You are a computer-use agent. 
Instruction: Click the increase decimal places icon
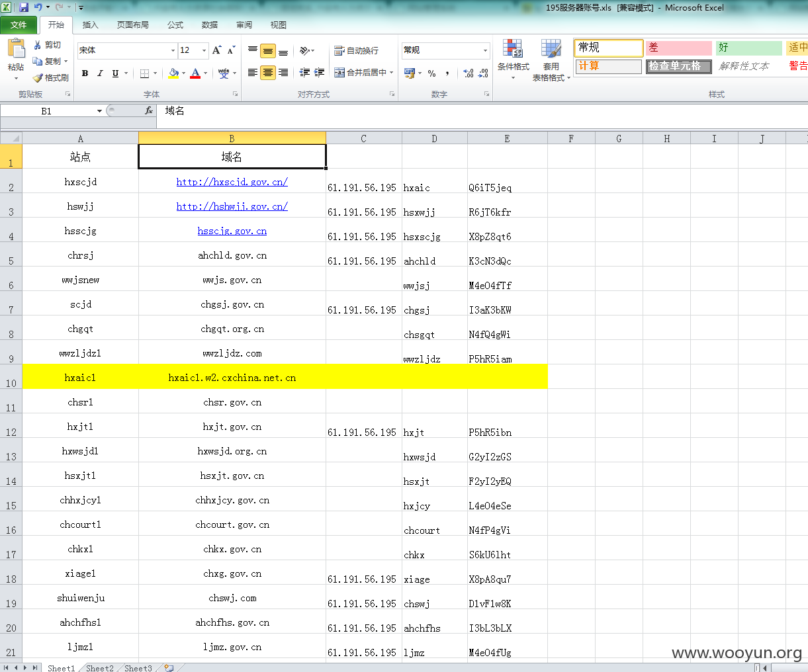(x=469, y=73)
